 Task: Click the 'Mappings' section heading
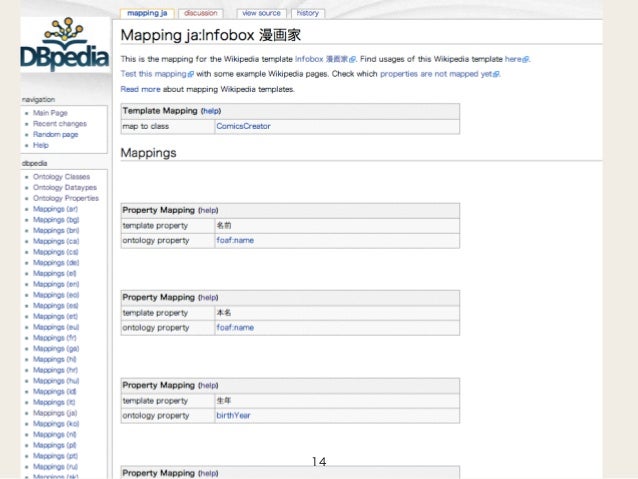click(149, 153)
